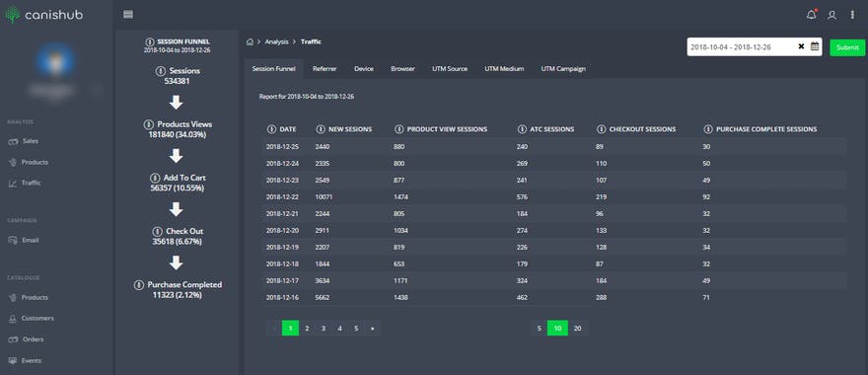Open the user account icon
This screenshot has width=868, height=375.
[832, 16]
